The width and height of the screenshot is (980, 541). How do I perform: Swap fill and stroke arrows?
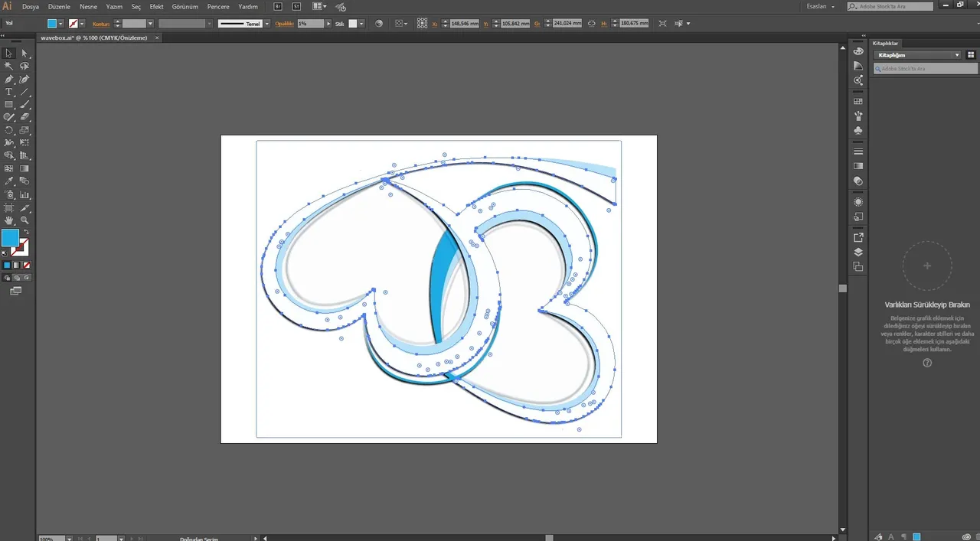26,232
